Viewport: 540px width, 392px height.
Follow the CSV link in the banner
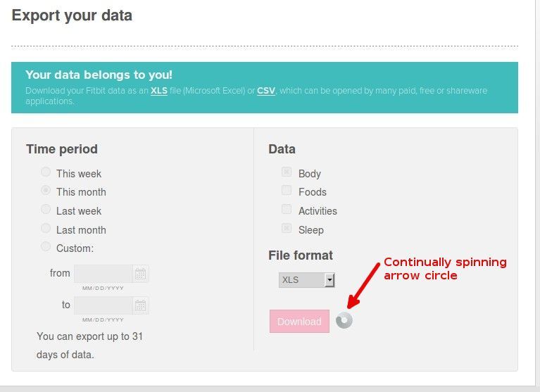pyautogui.click(x=266, y=91)
